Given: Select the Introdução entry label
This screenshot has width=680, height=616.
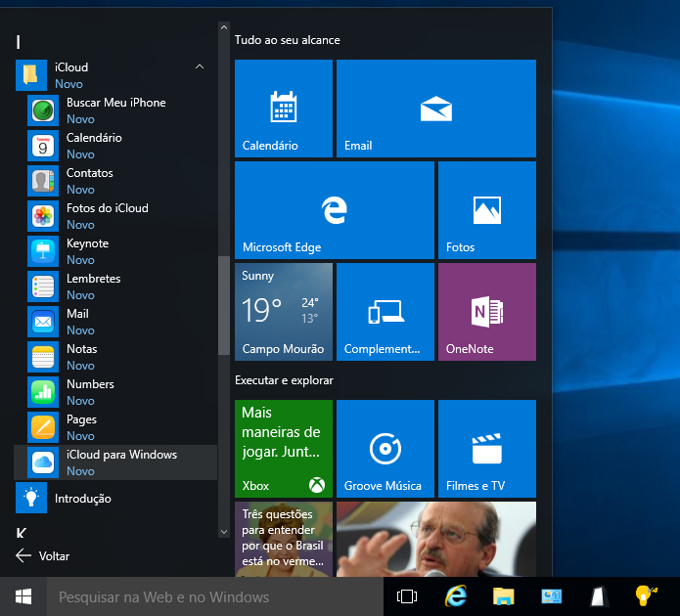Looking at the screenshot, I should point(83,499).
